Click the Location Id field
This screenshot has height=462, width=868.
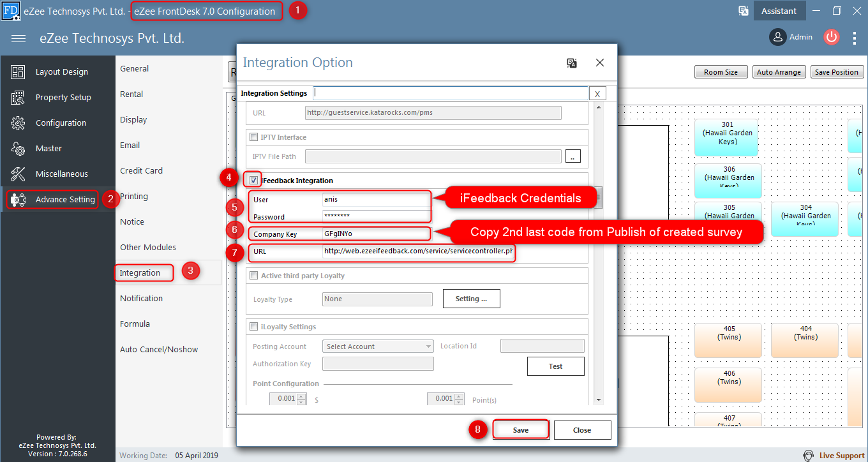(542, 346)
